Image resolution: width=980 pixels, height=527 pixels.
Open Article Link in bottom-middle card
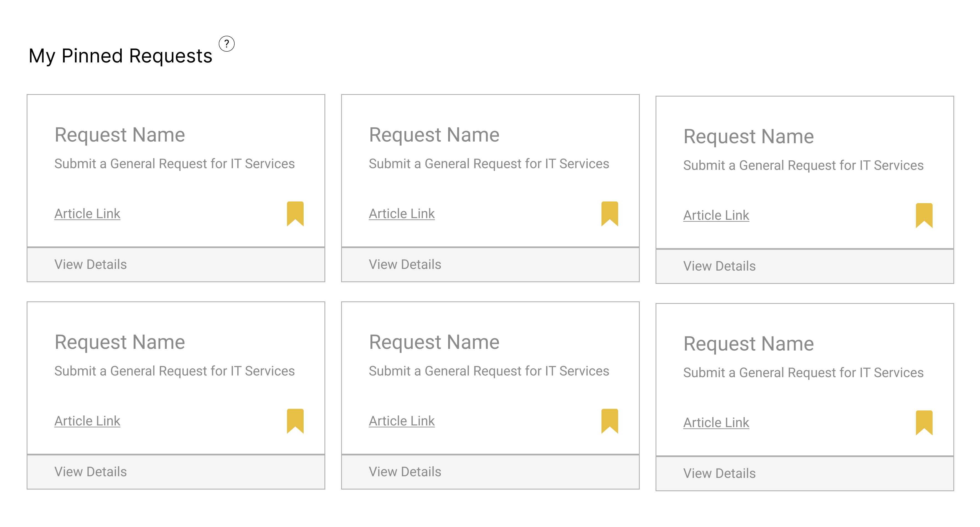coord(402,421)
